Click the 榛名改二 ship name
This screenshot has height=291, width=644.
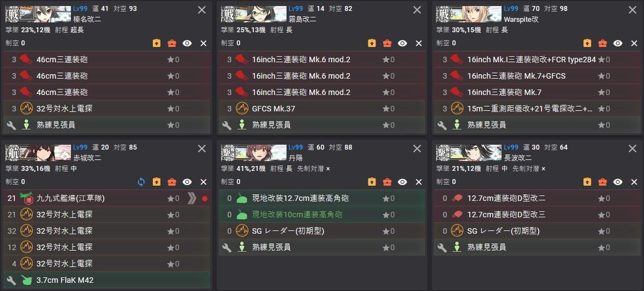tap(87, 19)
